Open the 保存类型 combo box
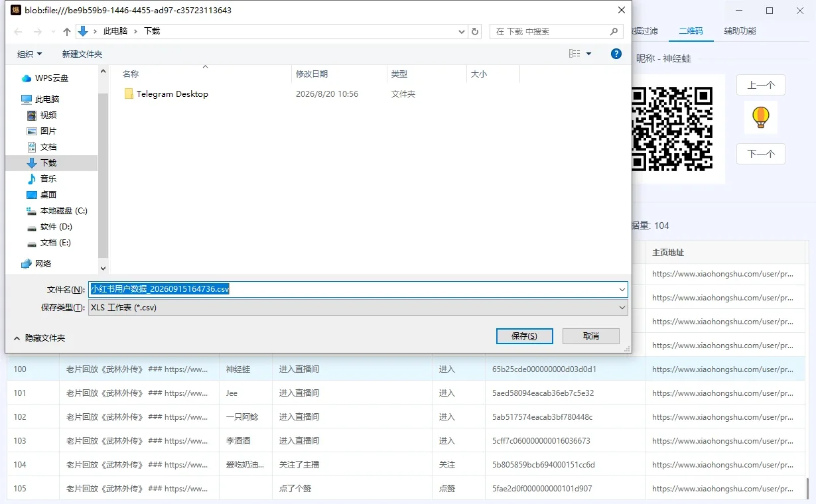 coord(358,308)
